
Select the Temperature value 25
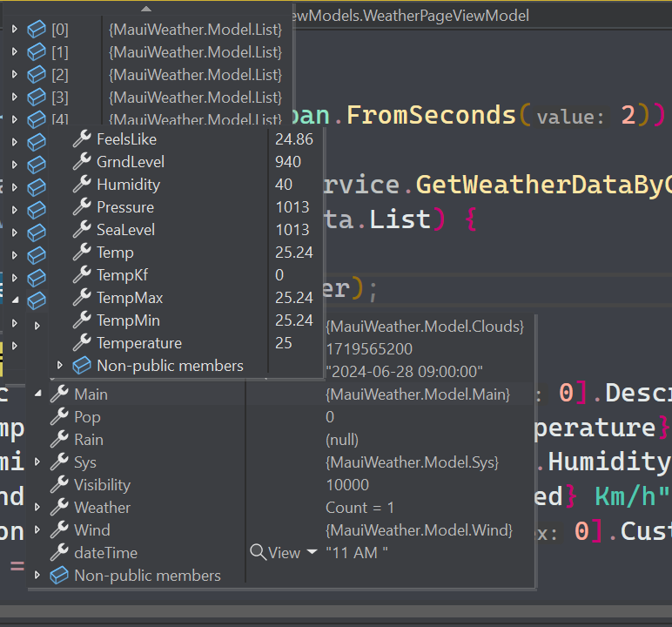[x=284, y=343]
